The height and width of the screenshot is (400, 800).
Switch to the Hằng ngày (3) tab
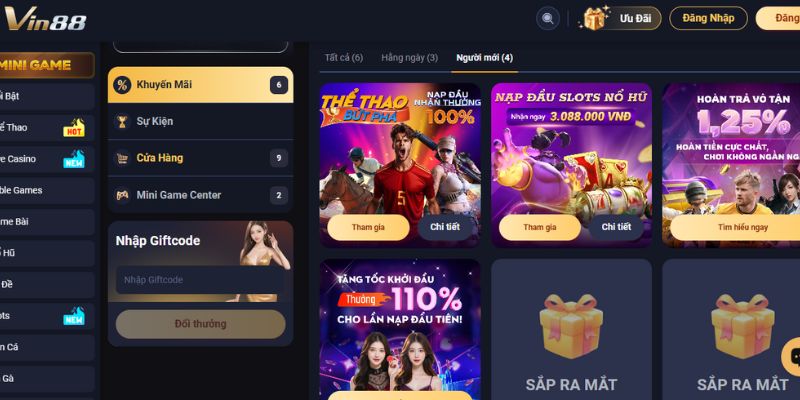(409, 58)
